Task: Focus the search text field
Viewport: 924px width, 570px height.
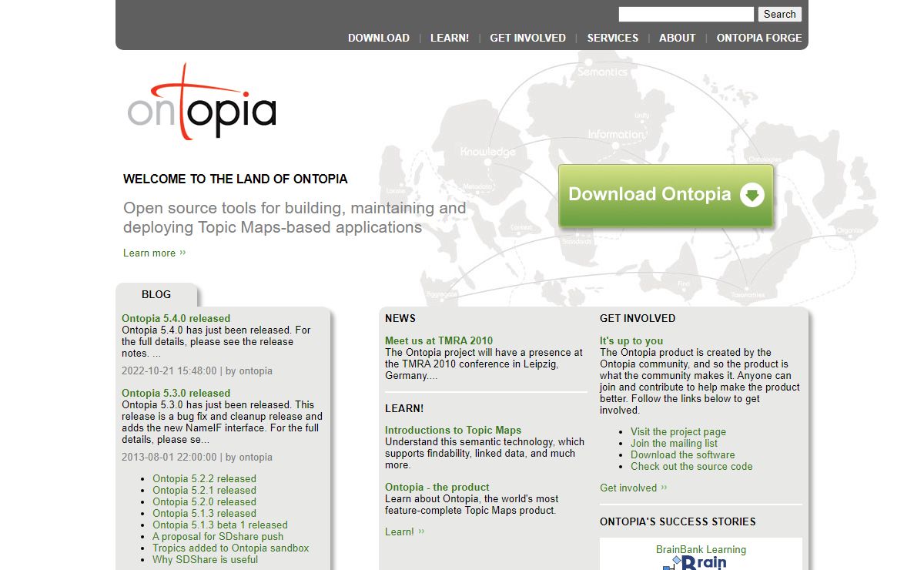Action: (x=685, y=14)
